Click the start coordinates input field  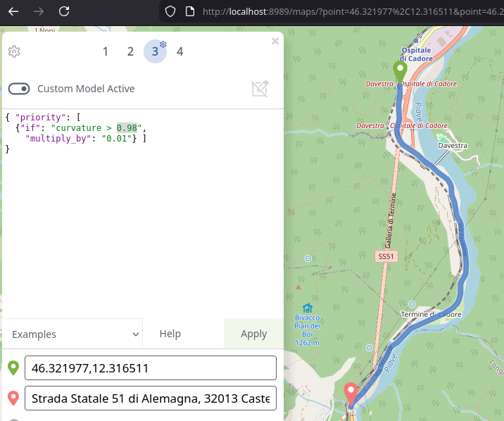[150, 367]
